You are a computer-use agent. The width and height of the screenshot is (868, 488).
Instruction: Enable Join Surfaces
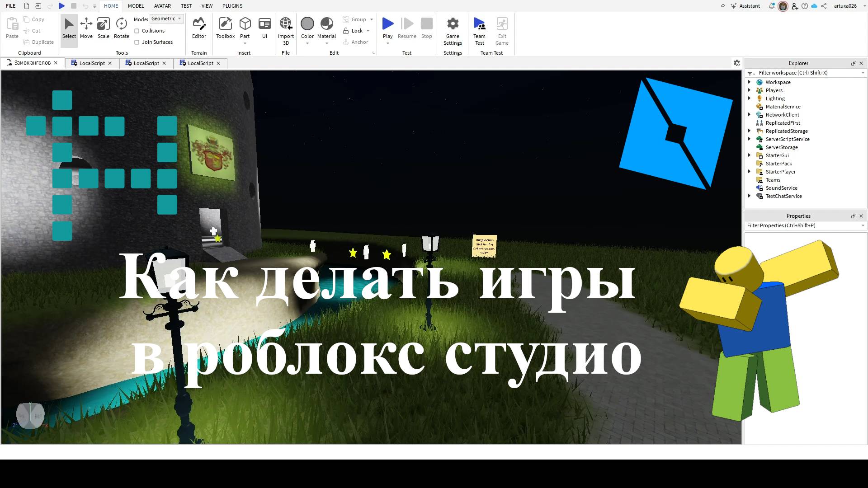coord(137,42)
